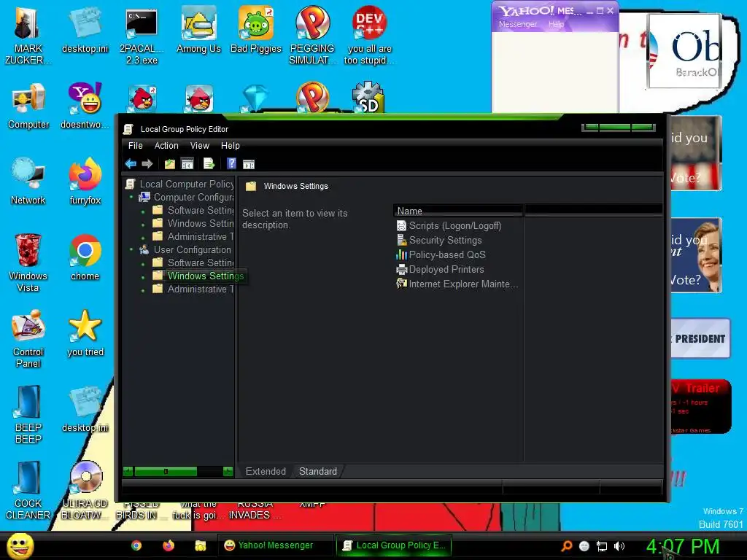Select the PEGGING SIMULAT desktop shortcut
This screenshot has height=560, width=747.
point(312,36)
